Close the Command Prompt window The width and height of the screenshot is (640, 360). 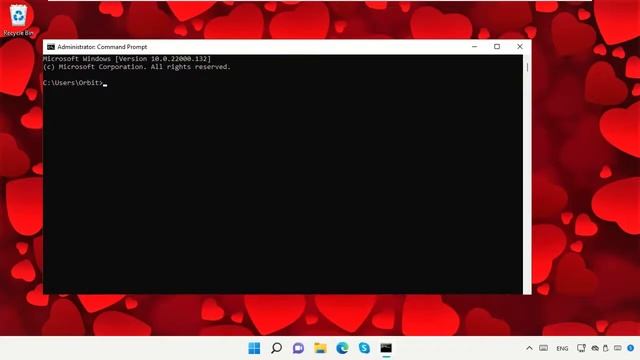(x=520, y=47)
